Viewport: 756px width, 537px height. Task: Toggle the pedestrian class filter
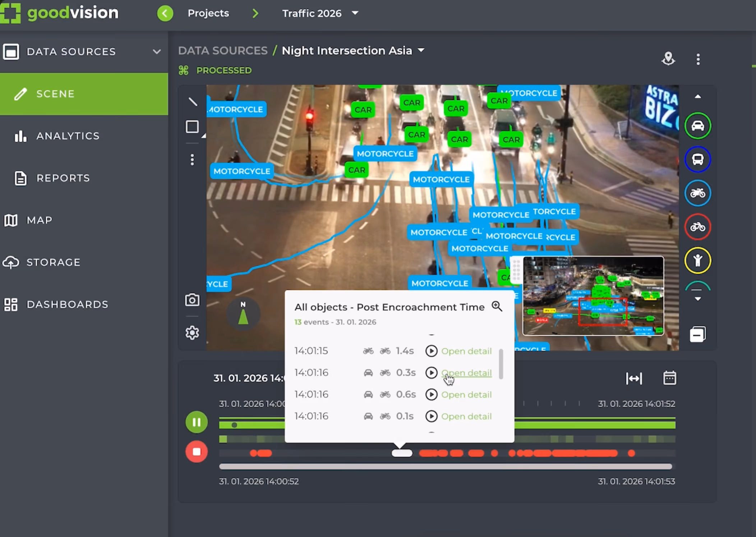click(x=697, y=260)
